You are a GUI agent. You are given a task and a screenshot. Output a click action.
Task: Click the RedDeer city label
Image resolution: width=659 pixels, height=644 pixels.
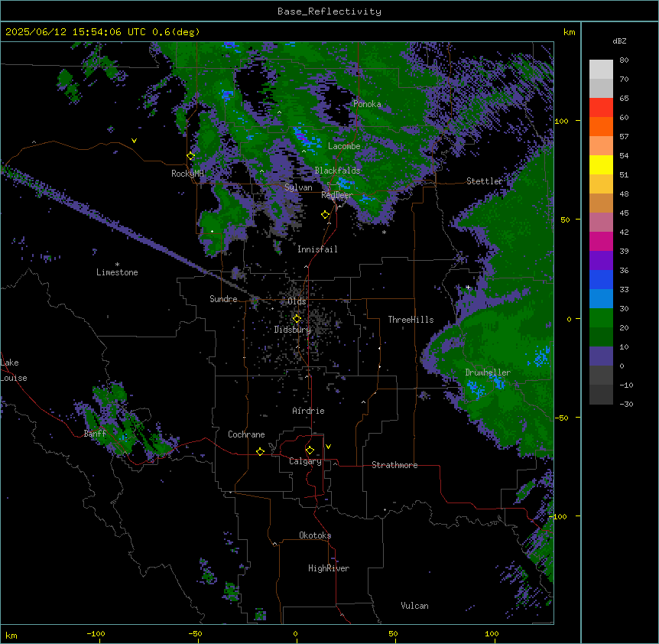[x=337, y=195]
